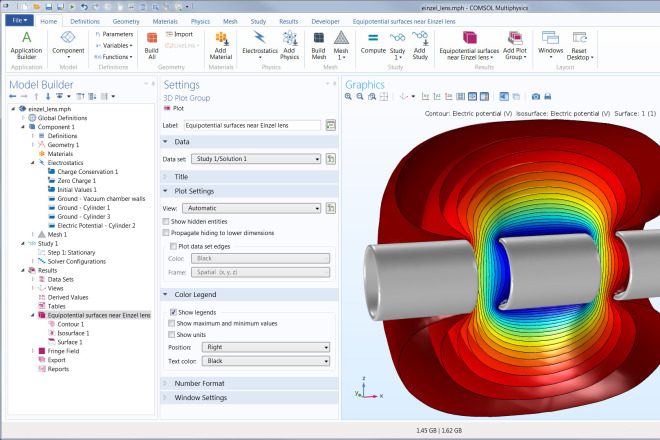
Task: Open the Data set dropdown
Action: click(x=256, y=159)
